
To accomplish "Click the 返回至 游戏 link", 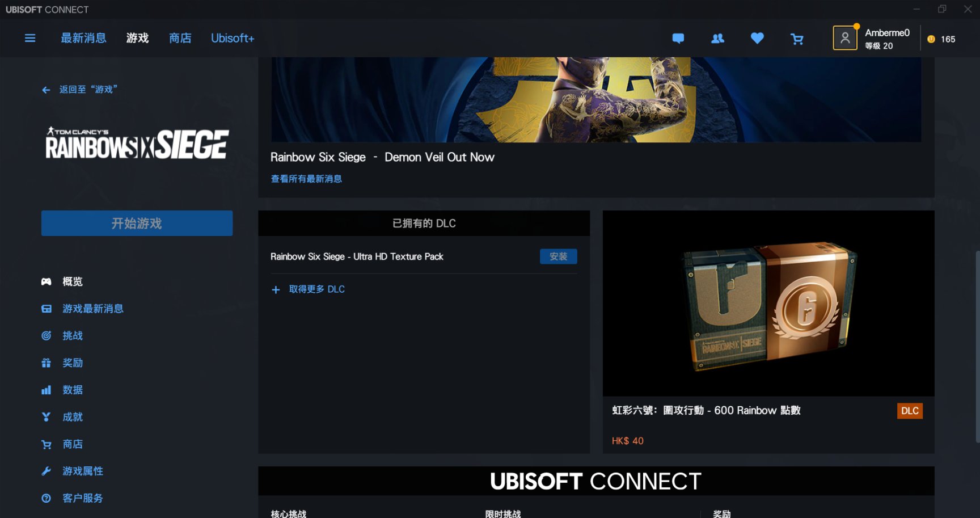I will tap(88, 90).
